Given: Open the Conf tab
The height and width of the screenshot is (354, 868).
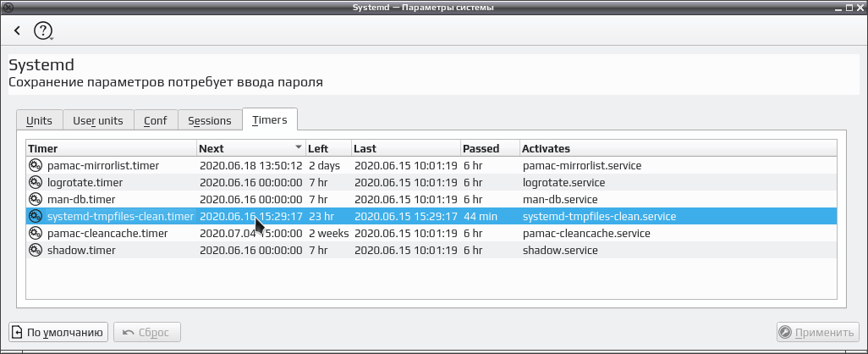Looking at the screenshot, I should pos(156,120).
